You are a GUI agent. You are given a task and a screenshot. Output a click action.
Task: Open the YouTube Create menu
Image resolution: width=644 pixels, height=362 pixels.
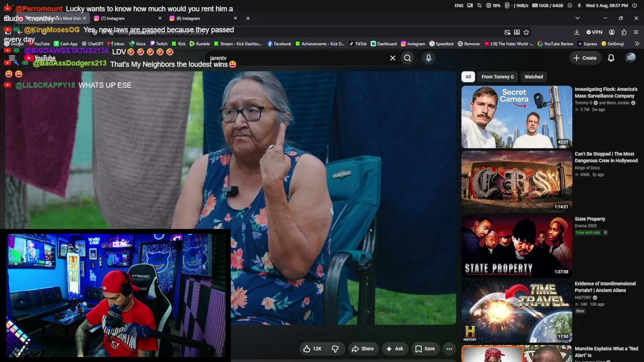point(585,58)
